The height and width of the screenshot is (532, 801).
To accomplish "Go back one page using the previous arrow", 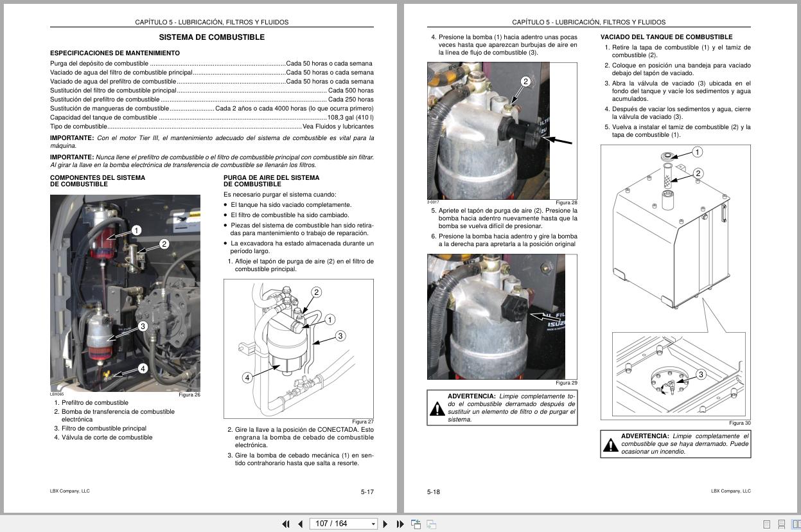I will (300, 524).
